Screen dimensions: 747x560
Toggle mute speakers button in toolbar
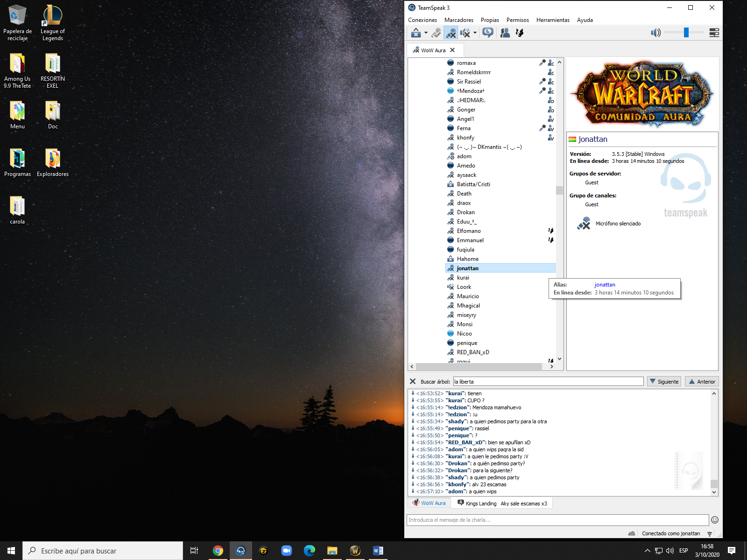pos(465,33)
